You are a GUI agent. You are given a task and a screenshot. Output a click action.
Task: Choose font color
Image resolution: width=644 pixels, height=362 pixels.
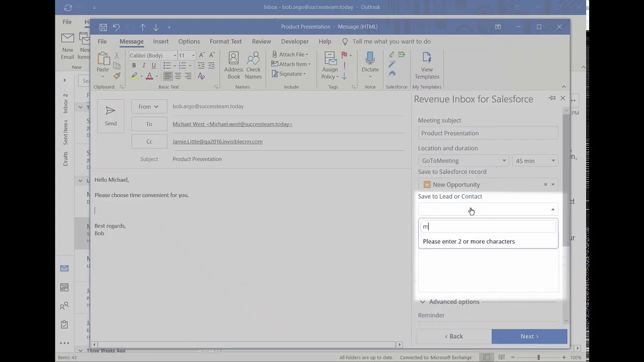click(x=149, y=76)
